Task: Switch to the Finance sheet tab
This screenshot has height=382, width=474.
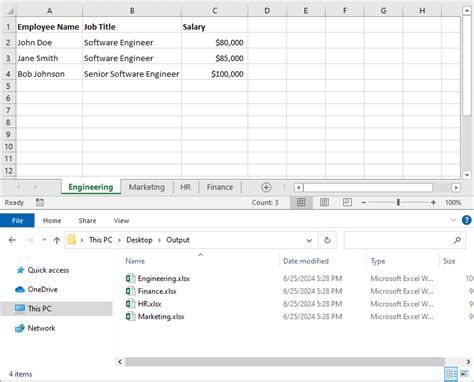Action: 220,187
